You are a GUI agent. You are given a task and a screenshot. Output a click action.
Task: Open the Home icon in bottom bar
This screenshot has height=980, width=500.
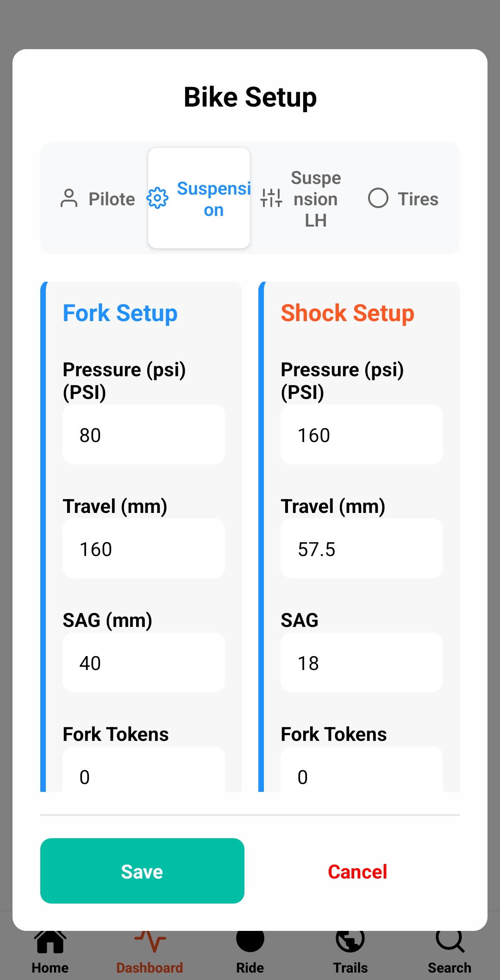[50, 942]
